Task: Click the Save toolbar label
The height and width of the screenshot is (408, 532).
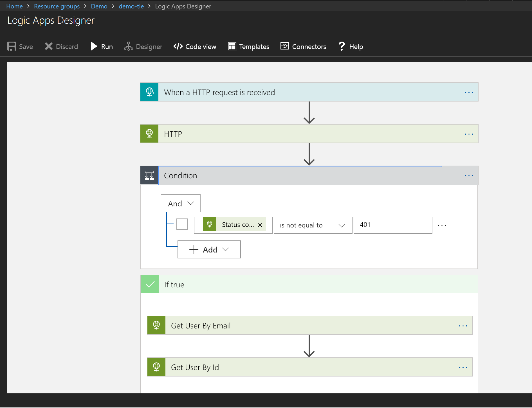Action: coord(26,47)
